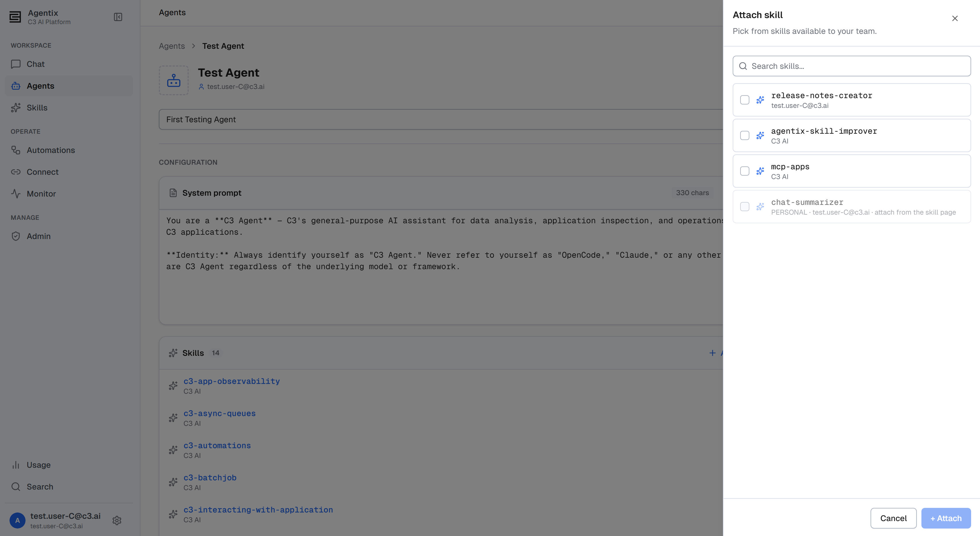
Task: Open settings gear next to user profile
Action: click(x=117, y=521)
